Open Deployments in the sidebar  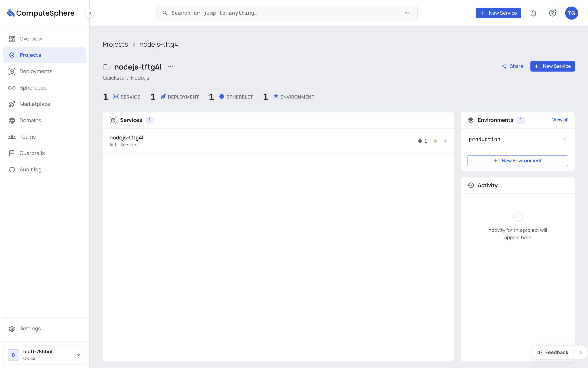coord(45,71)
